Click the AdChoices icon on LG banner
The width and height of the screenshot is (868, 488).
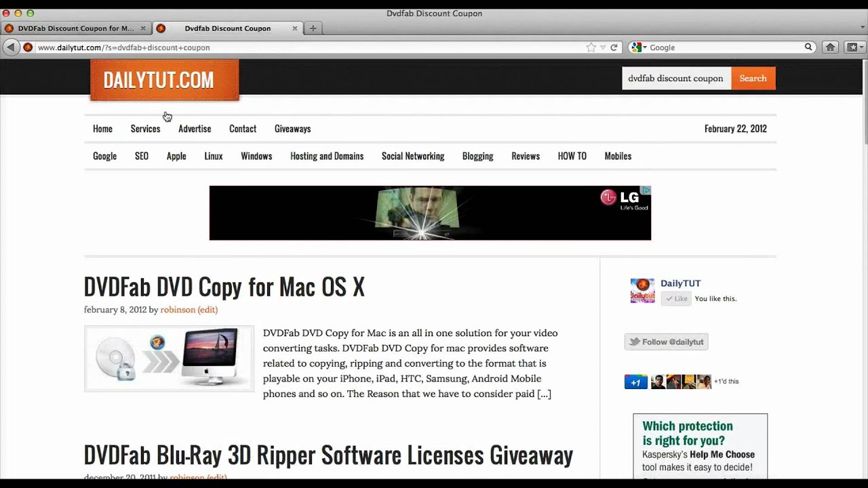[646, 190]
